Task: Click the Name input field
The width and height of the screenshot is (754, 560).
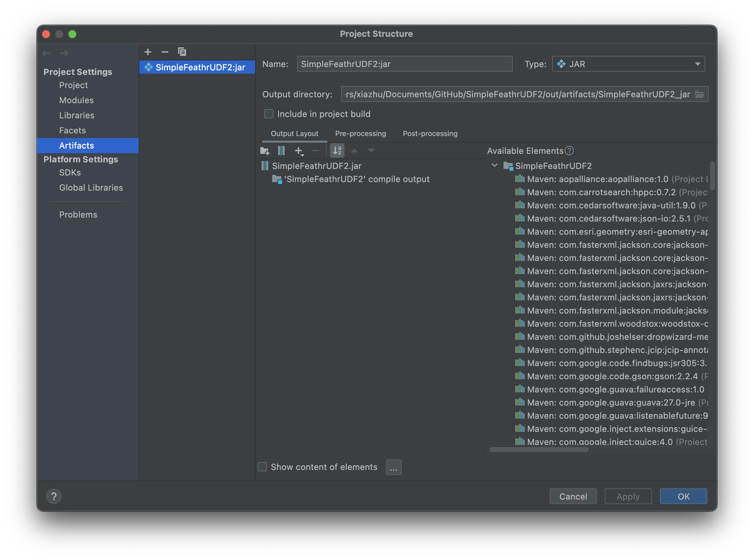Action: click(405, 63)
